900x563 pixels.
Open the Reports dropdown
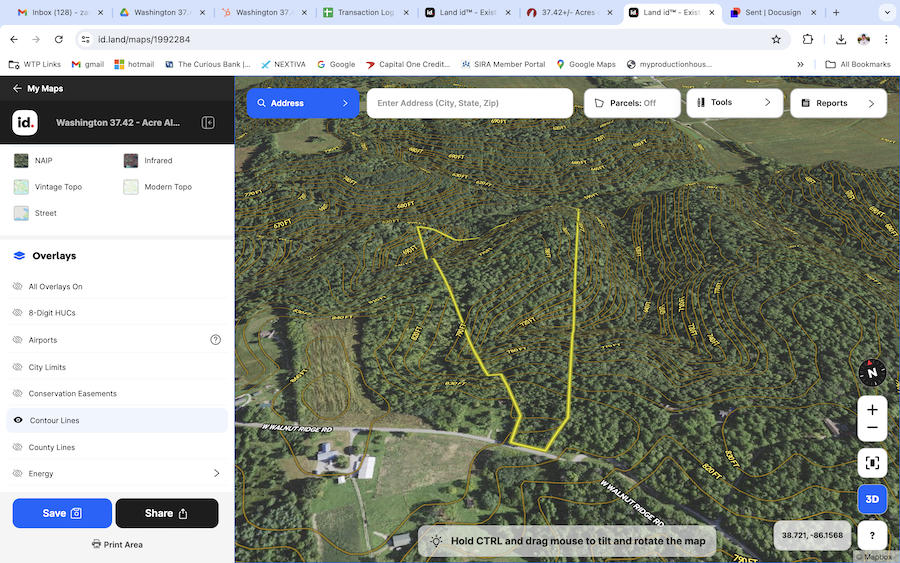point(838,103)
